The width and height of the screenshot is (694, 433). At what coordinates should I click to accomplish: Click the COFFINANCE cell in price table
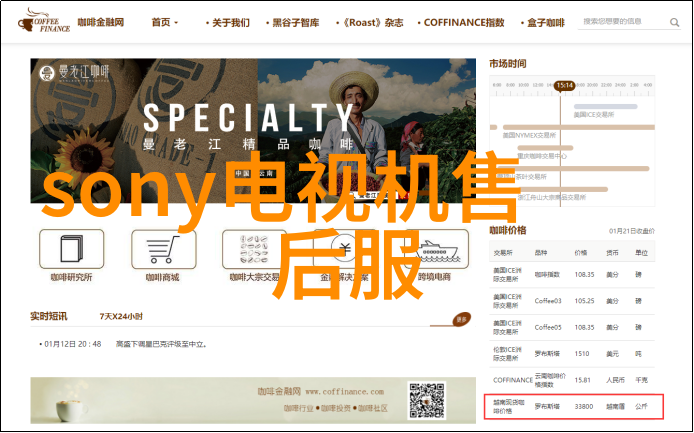point(513,380)
